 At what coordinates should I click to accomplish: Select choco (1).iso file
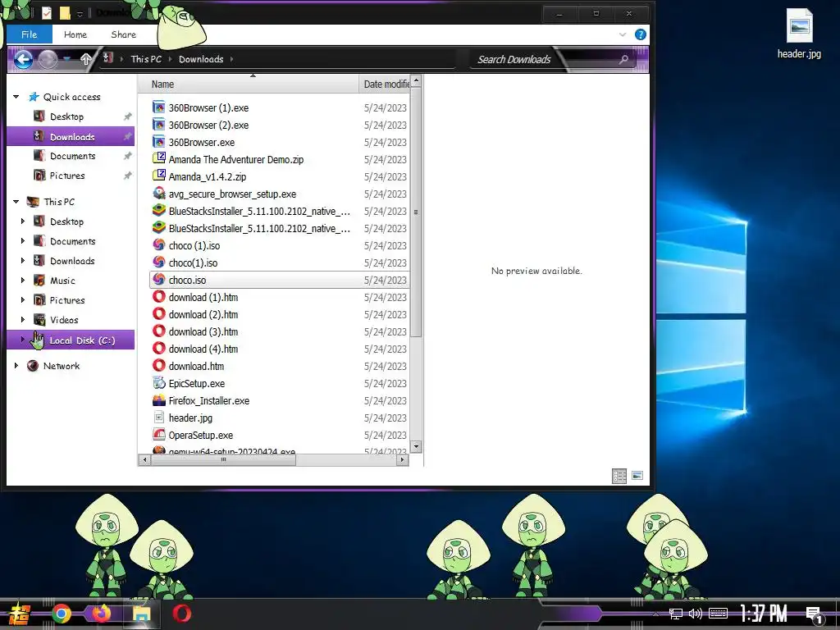(194, 245)
